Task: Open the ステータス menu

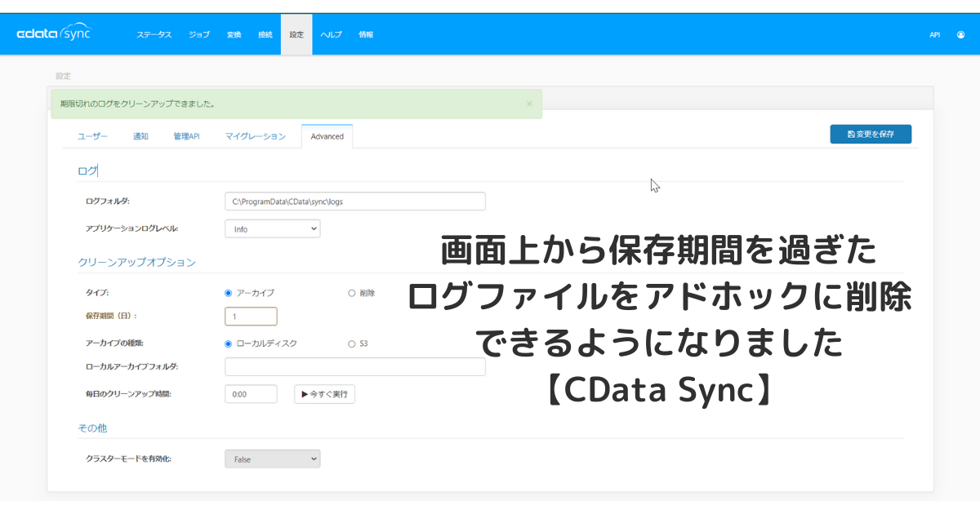Action: (154, 35)
